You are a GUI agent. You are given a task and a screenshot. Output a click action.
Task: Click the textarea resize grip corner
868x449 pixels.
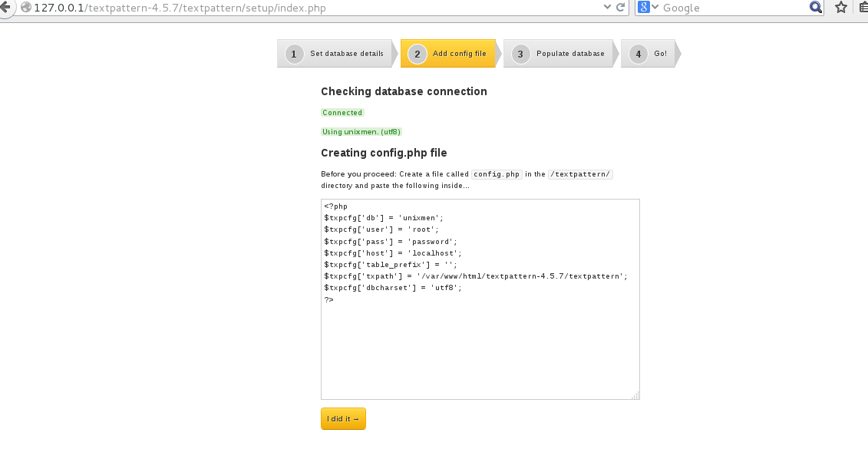635,395
